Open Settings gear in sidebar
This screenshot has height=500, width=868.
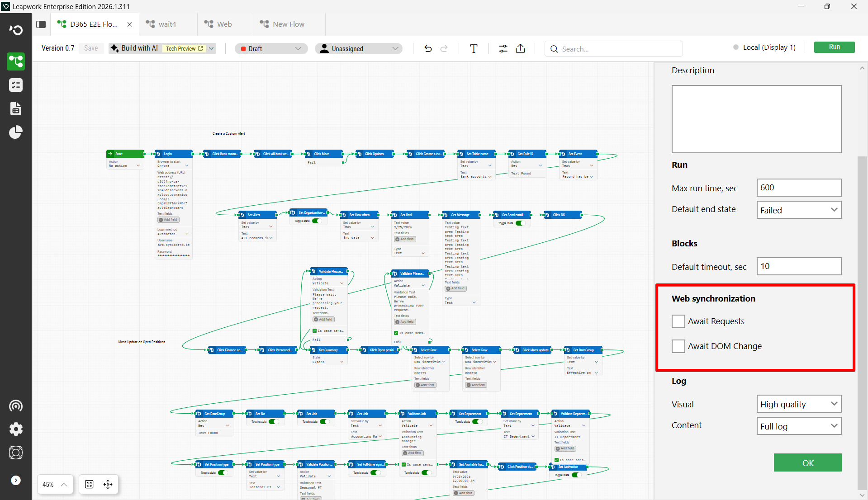point(16,429)
